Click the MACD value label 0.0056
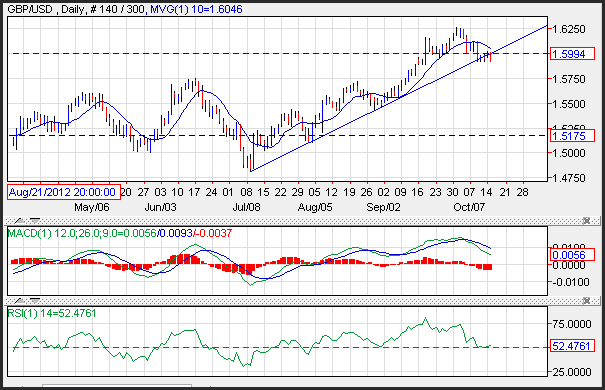 tap(572, 255)
